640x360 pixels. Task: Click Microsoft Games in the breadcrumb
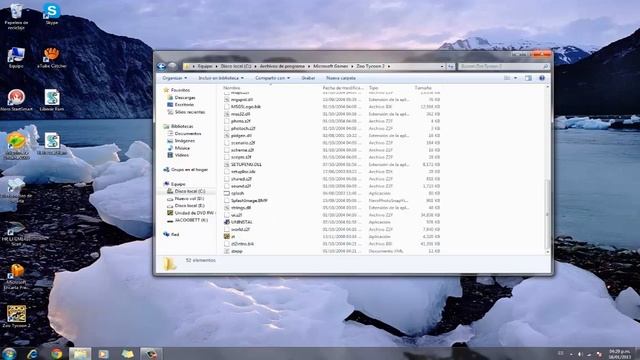331,66
